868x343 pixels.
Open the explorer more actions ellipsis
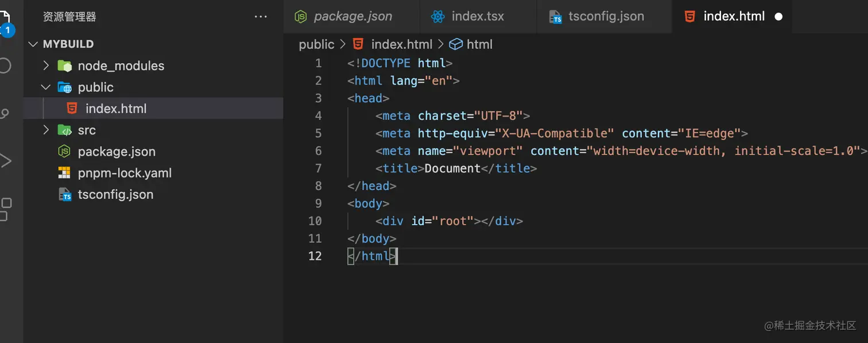click(261, 17)
